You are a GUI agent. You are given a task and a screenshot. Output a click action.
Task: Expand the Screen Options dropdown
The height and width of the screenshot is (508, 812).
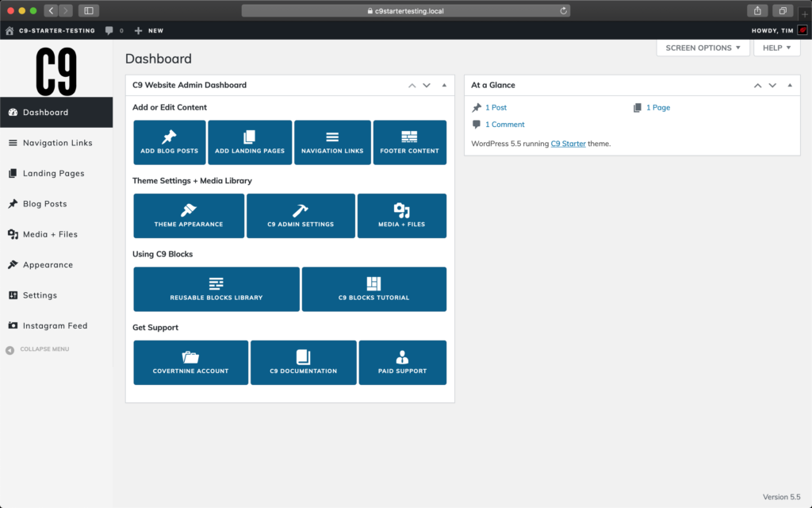click(703, 48)
